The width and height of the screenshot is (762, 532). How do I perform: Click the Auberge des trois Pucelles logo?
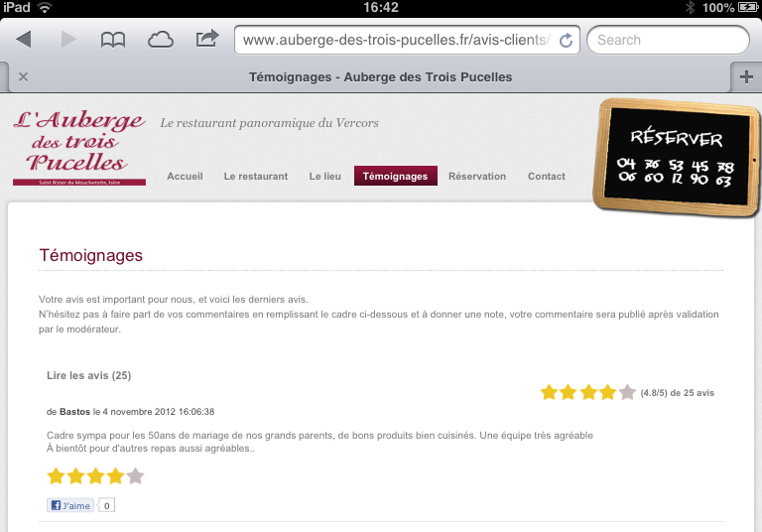click(x=79, y=147)
